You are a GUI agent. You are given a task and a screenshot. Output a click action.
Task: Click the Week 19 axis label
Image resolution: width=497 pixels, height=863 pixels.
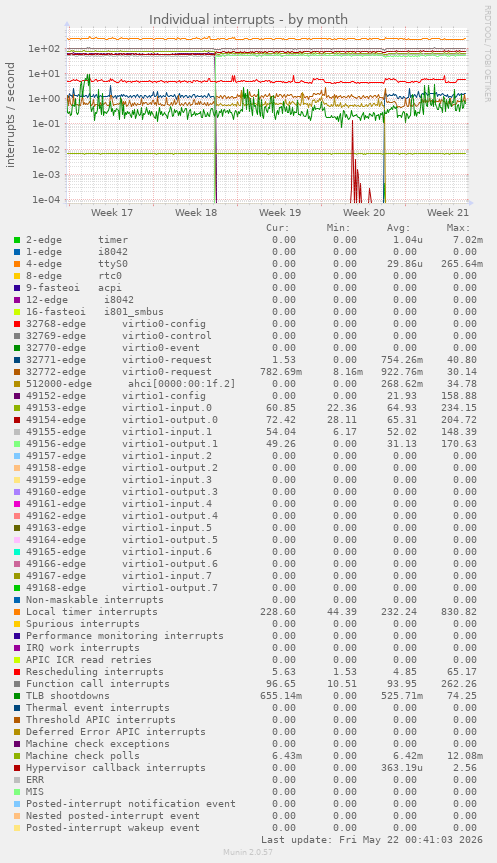pos(280,212)
